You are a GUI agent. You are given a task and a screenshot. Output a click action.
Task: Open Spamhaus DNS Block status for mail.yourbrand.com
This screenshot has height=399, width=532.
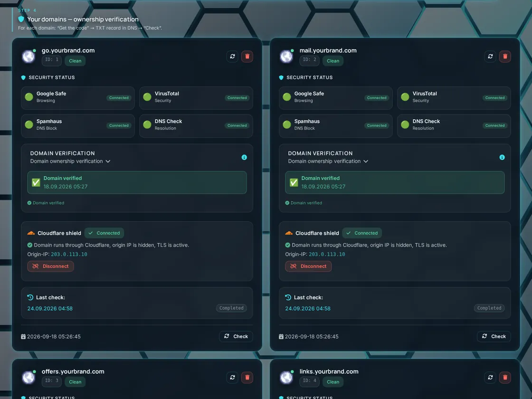[335, 125]
